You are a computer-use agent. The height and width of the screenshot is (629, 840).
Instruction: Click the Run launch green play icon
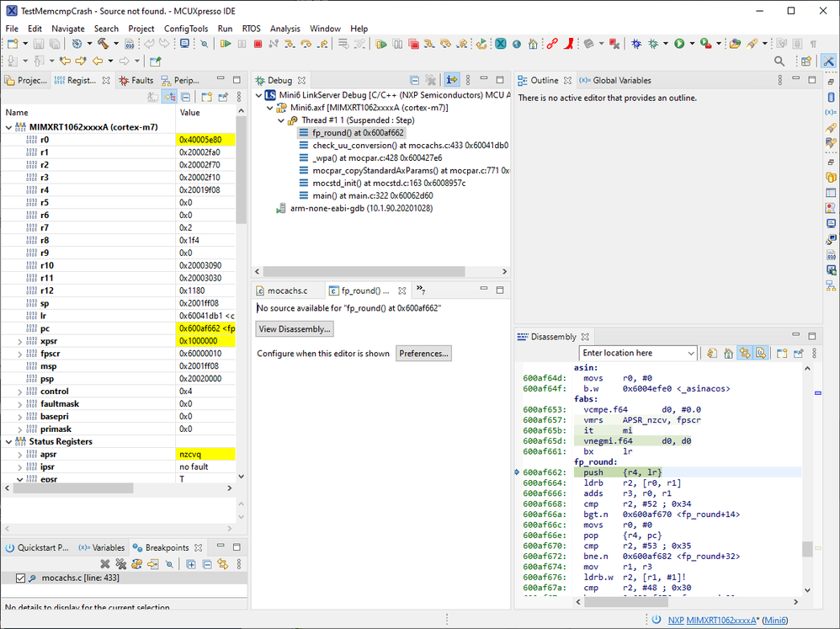pos(679,44)
